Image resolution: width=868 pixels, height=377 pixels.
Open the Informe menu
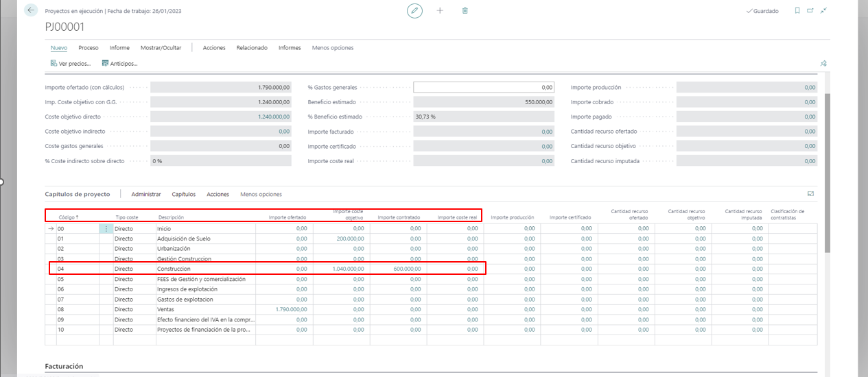(x=119, y=48)
